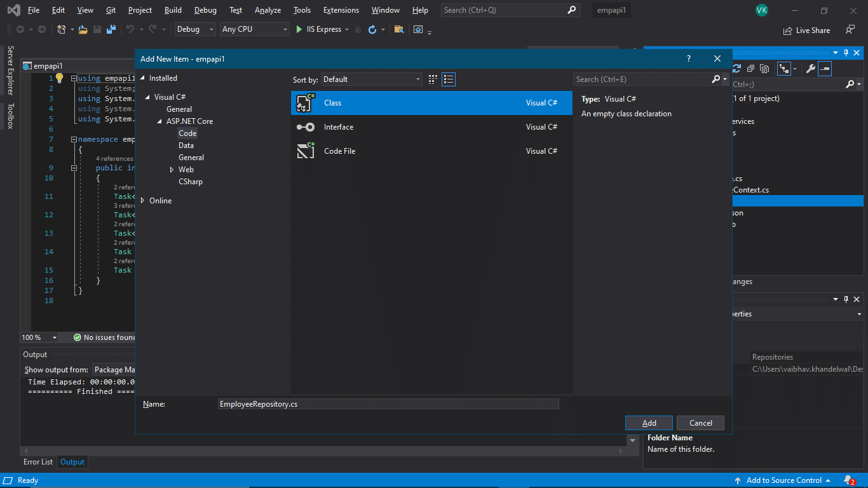Image resolution: width=868 pixels, height=488 pixels.
Task: Switch template view to small icons
Action: pos(433,79)
